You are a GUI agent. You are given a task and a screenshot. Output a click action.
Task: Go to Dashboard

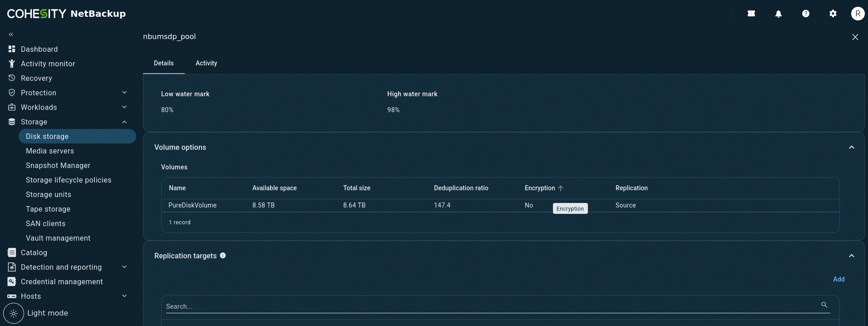tap(39, 49)
